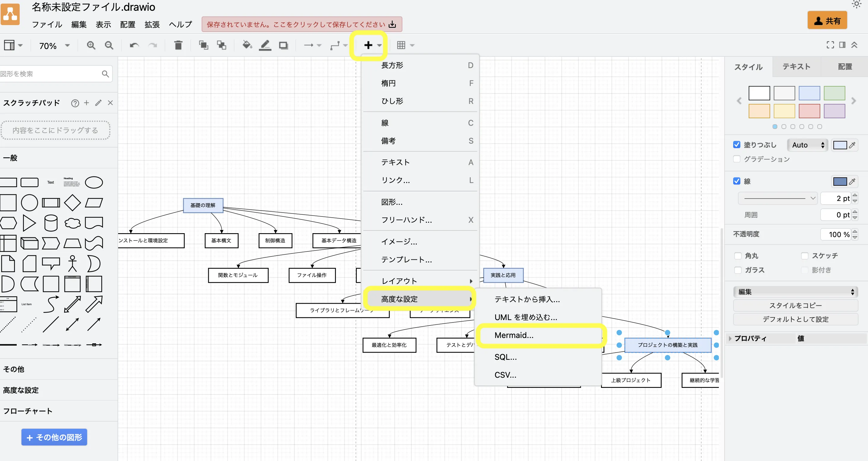This screenshot has width=868, height=461.
Task: Open the ファイル menu
Action: [47, 24]
